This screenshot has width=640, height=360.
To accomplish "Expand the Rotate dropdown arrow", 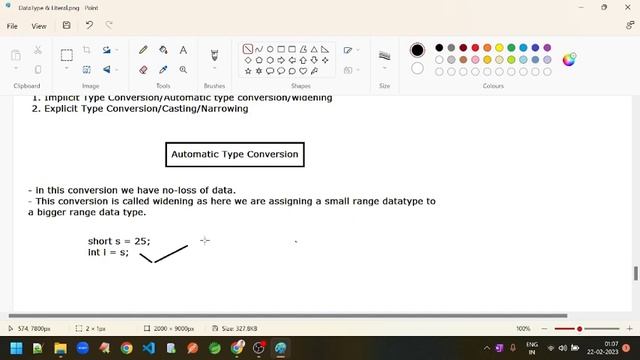I will 117,50.
